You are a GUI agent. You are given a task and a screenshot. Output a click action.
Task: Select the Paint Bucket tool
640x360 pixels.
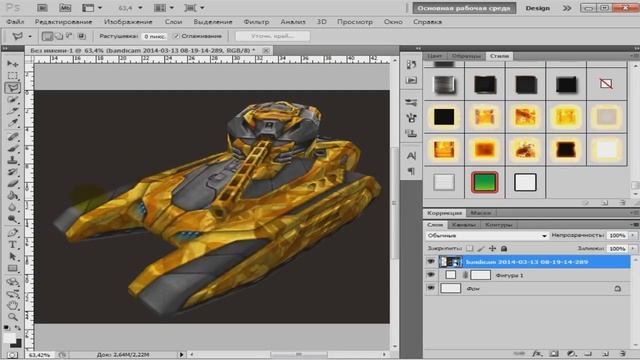[x=13, y=196]
